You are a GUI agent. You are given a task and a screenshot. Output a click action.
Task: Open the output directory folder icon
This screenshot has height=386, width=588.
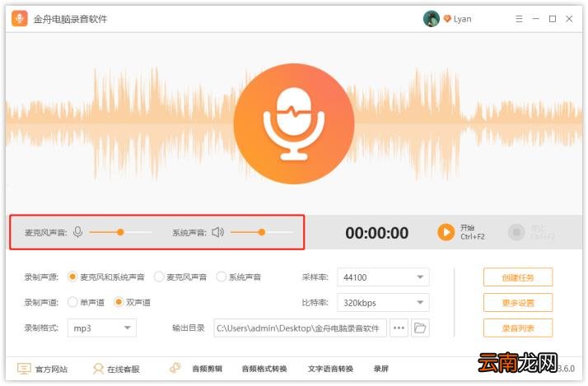(420, 328)
